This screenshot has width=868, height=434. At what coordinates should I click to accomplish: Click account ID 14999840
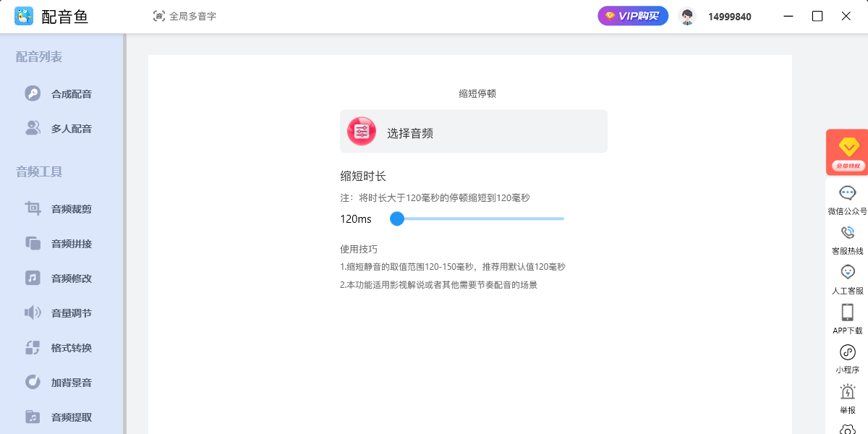(x=729, y=17)
